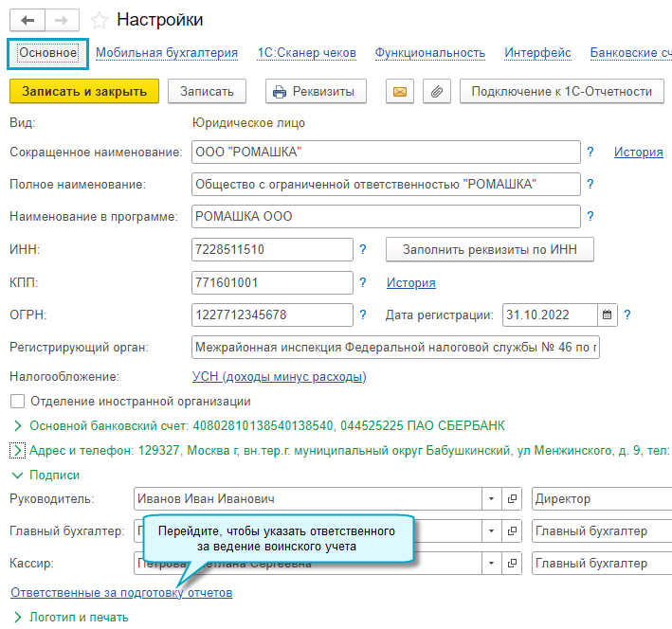Click the Директор position field
Viewport: 672px width, 629px height.
pos(602,498)
